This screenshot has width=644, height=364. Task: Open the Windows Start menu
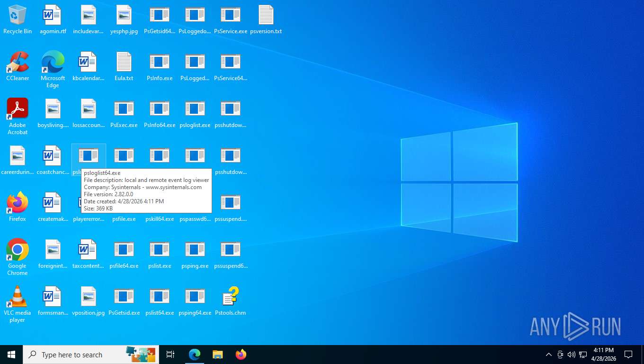pyautogui.click(x=11, y=355)
